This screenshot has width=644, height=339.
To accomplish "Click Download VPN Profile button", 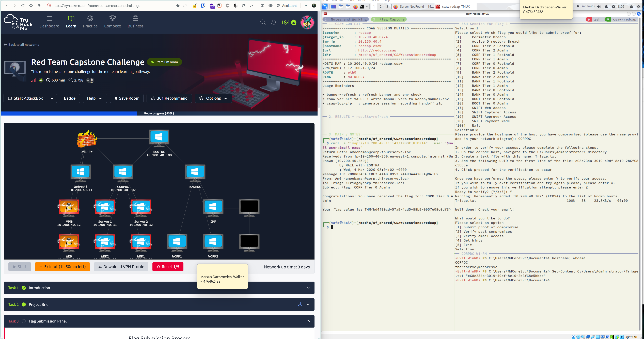I will pos(121,267).
